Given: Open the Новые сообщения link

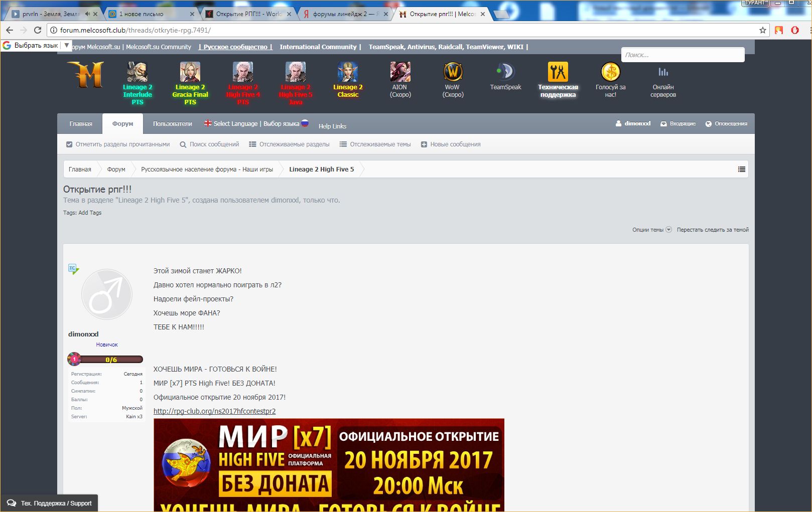Looking at the screenshot, I should coord(451,144).
